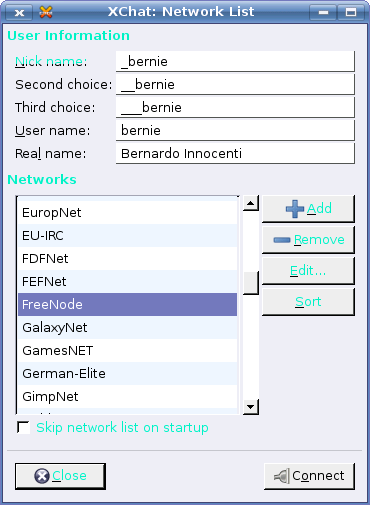This screenshot has height=505, width=370.
Task: Click the Close button's circled X icon
Action: (x=42, y=476)
